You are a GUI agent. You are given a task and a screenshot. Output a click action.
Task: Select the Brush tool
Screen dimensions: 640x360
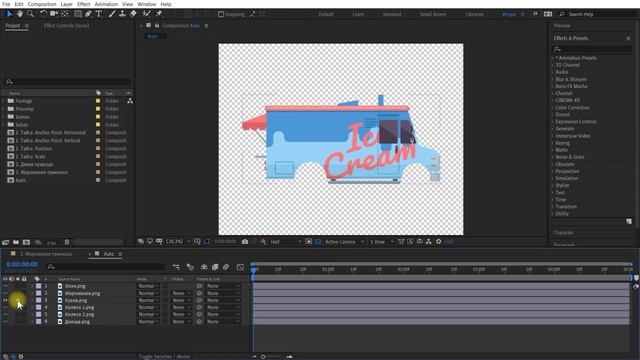click(112, 14)
